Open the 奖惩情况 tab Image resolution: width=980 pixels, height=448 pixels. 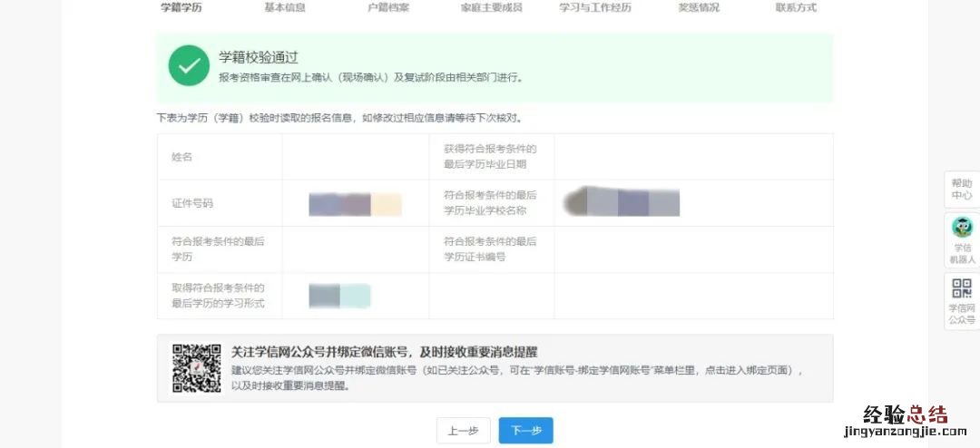[x=699, y=8]
